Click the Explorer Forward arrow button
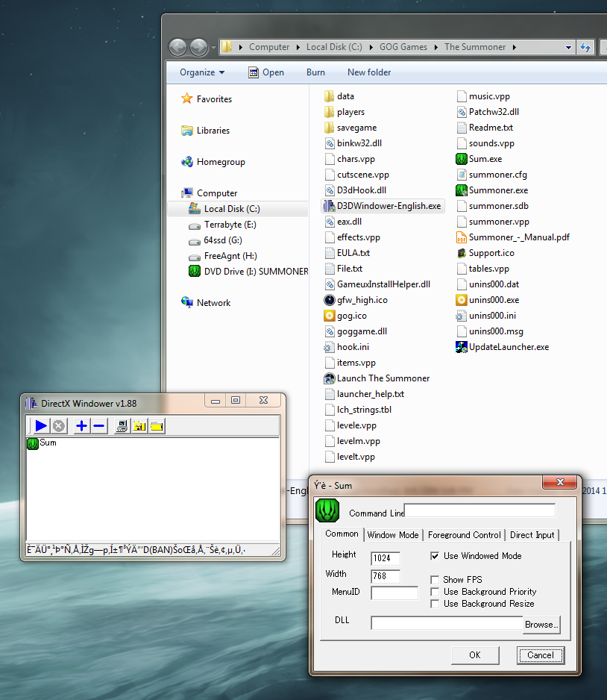 198,47
